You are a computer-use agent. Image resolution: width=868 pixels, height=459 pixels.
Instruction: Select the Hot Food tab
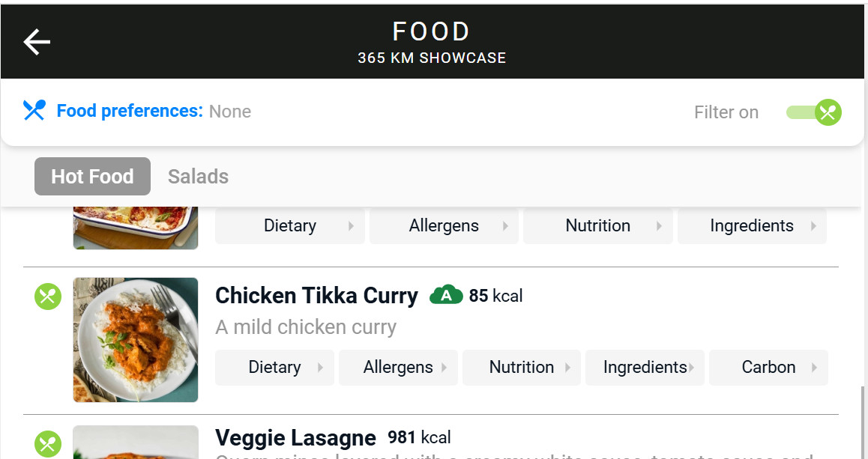(x=91, y=176)
